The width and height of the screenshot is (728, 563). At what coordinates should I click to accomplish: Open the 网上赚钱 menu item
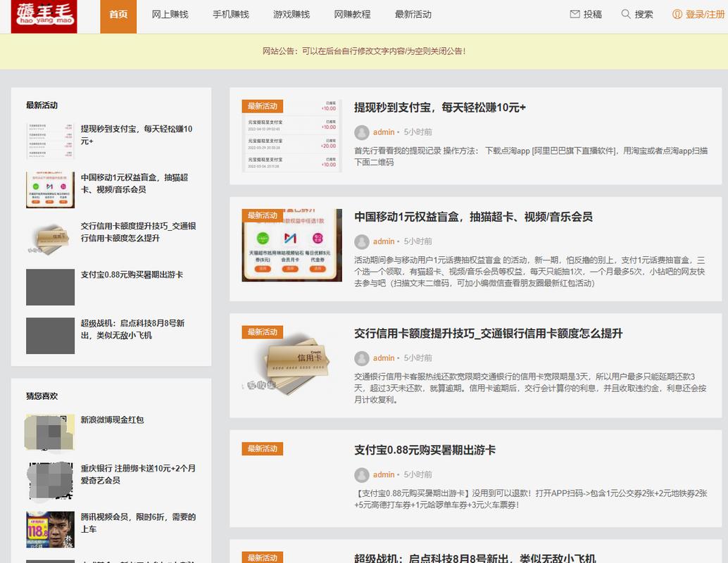[x=170, y=14]
